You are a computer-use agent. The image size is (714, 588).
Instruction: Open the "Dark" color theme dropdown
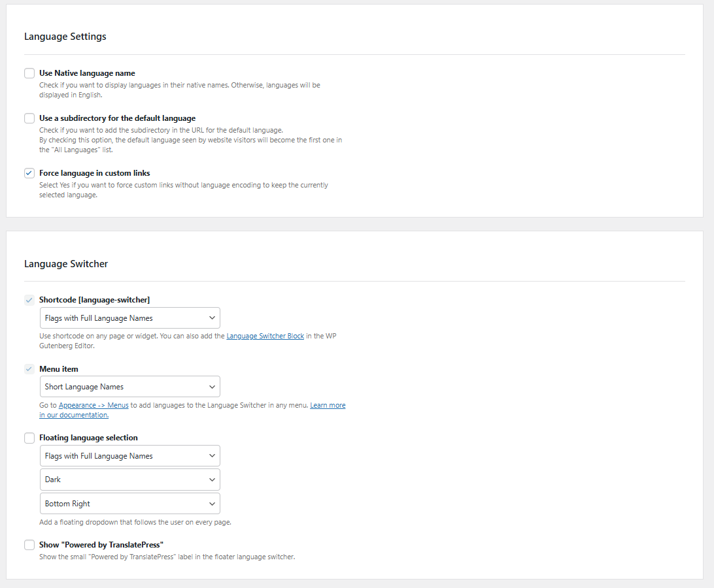click(x=129, y=479)
